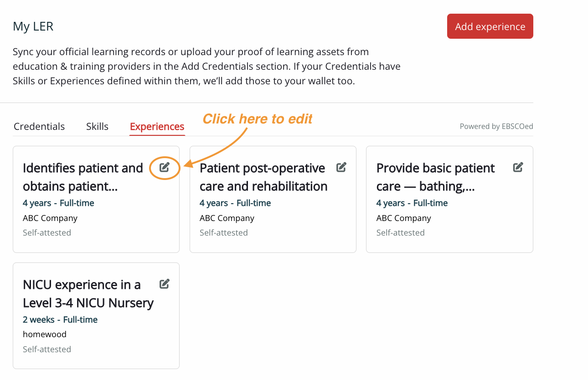Click the 'Powered by EBSCOed' text

496,126
